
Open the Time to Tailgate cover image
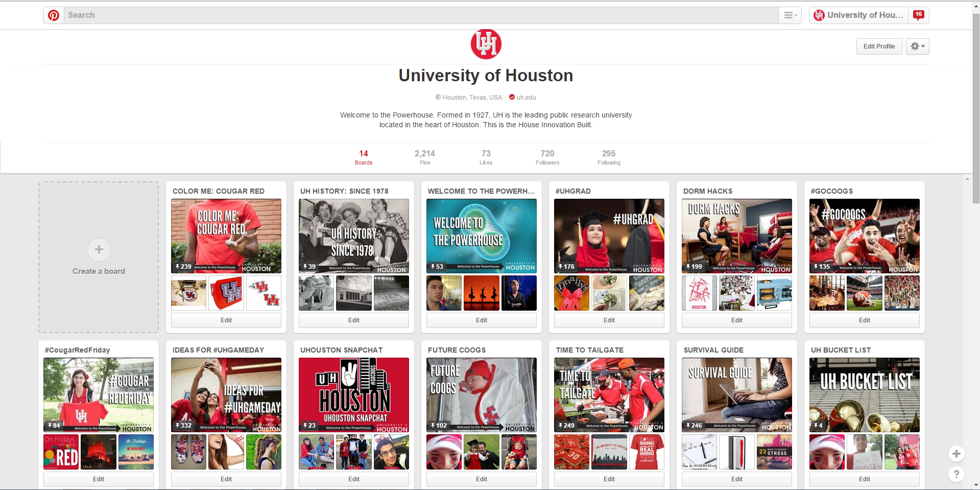[x=609, y=395]
